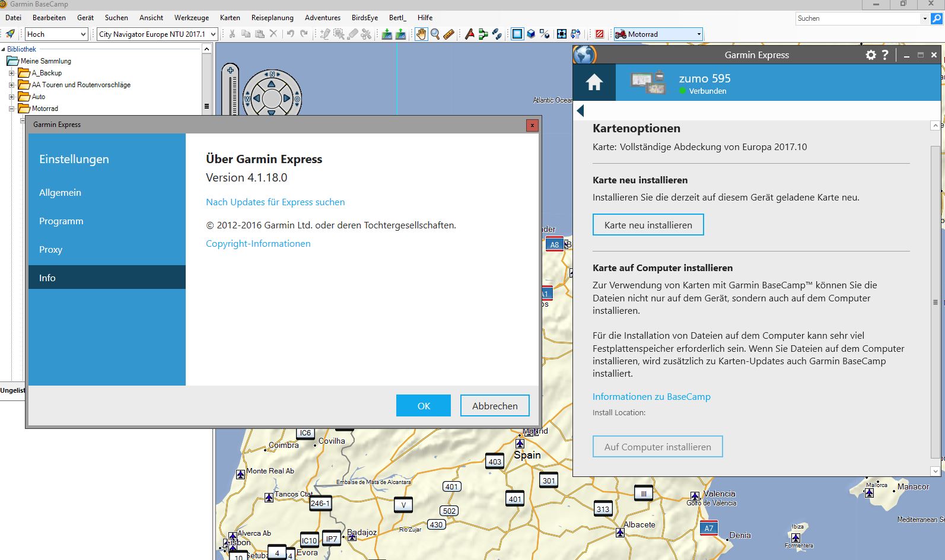Open the Copyright-Informationen link
Screen dimensions: 945x560
[x=258, y=243]
